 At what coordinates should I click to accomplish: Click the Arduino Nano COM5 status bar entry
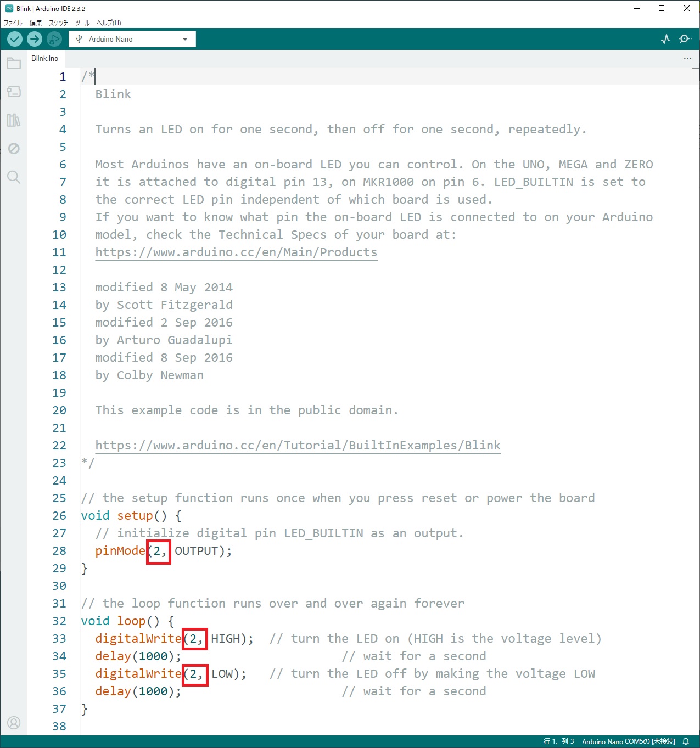tap(629, 741)
